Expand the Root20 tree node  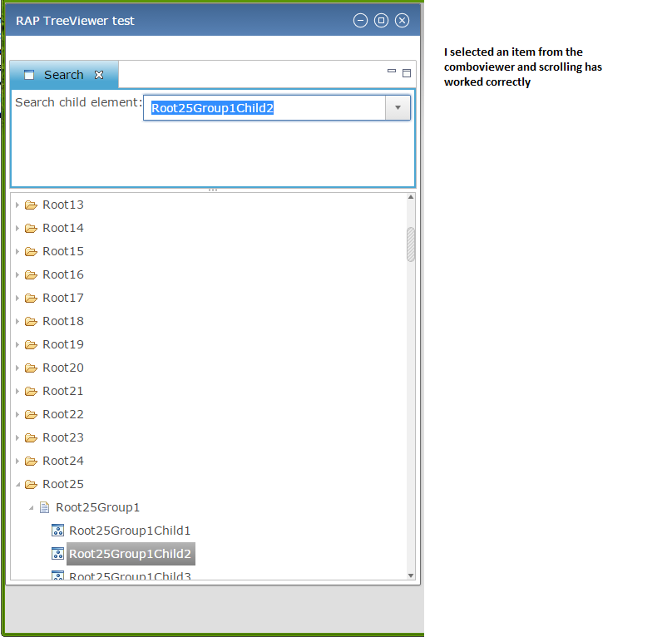[x=17, y=368]
